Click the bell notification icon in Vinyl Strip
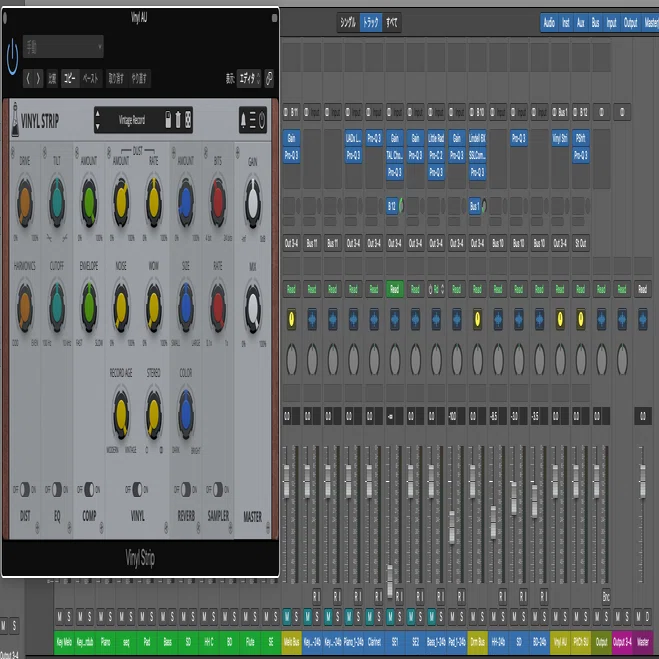The image size is (659, 659). (243, 121)
